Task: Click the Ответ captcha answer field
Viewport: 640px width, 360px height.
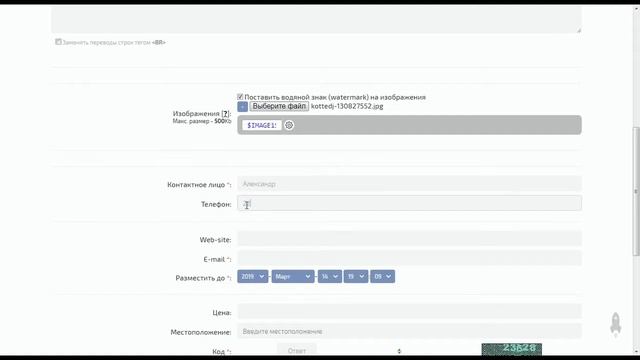Action: point(297,350)
